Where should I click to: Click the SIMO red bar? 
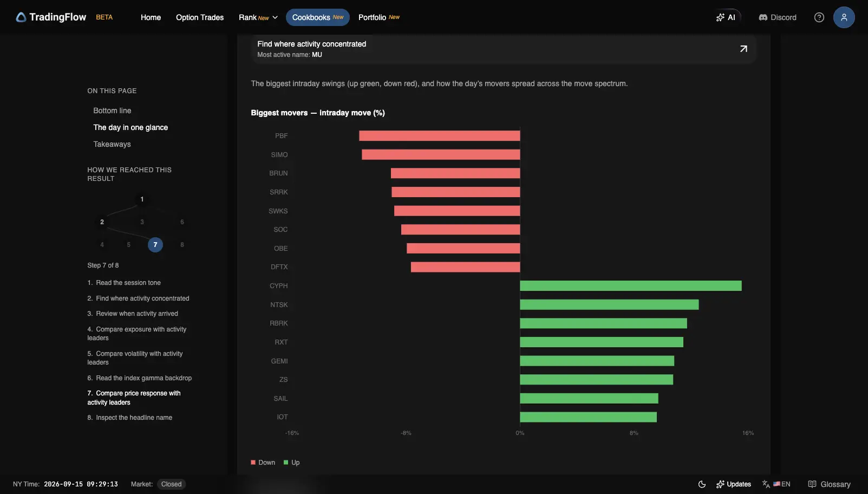[441, 155]
